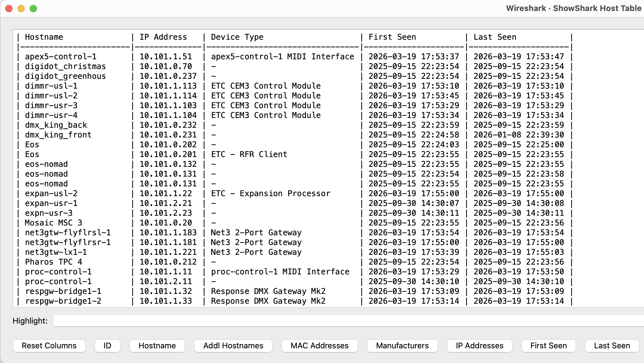Viewport: 644px width, 363px height.
Task: Click IP address 10.101.0.202
Action: [168, 145]
